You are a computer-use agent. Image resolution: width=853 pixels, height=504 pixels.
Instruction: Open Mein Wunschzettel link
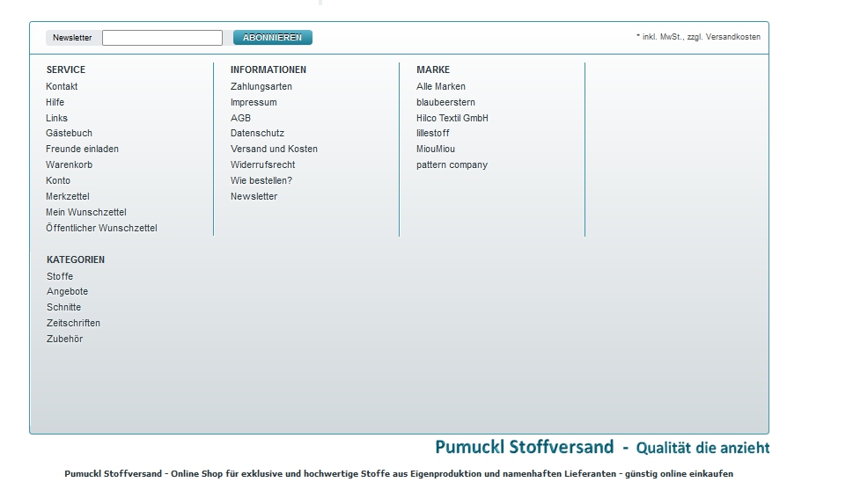point(86,213)
